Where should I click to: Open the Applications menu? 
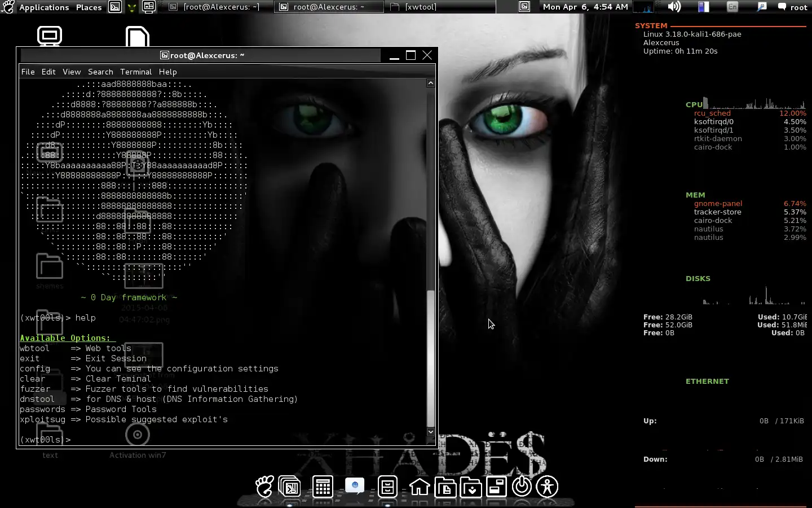click(x=44, y=7)
